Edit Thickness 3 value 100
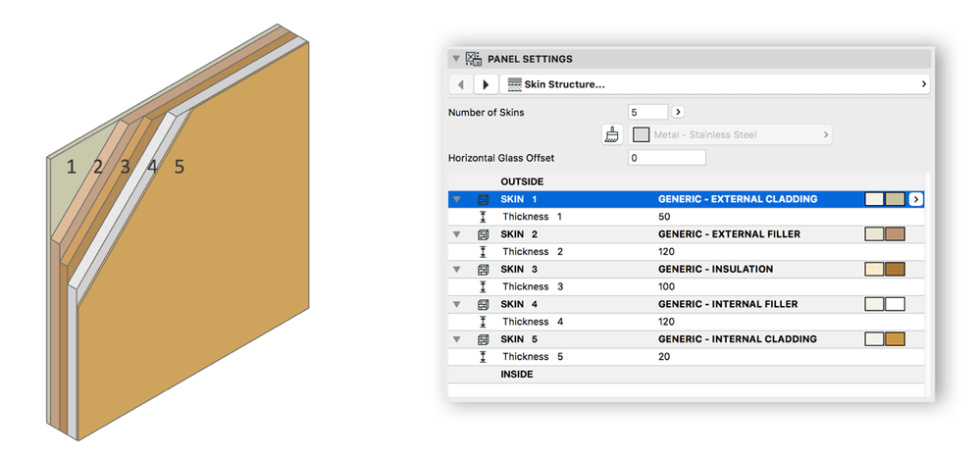The width and height of the screenshot is (980, 459). (x=666, y=286)
